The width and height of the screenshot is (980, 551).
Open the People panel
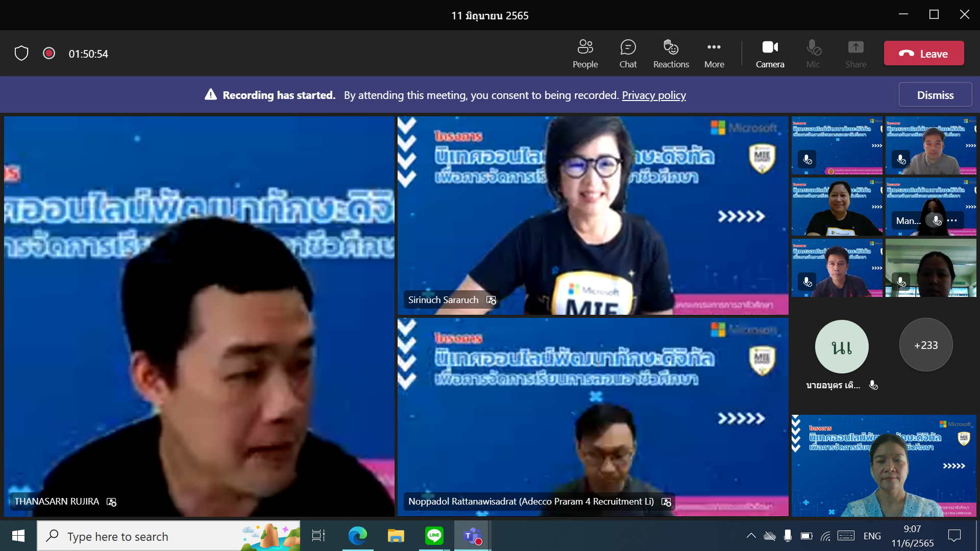pos(585,54)
